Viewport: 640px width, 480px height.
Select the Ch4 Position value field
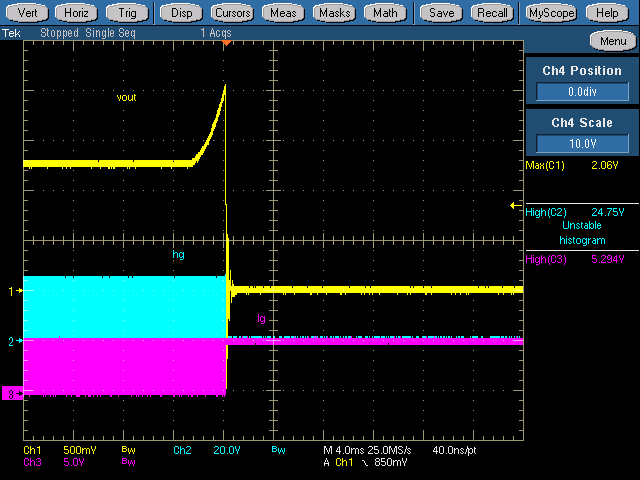pos(582,92)
